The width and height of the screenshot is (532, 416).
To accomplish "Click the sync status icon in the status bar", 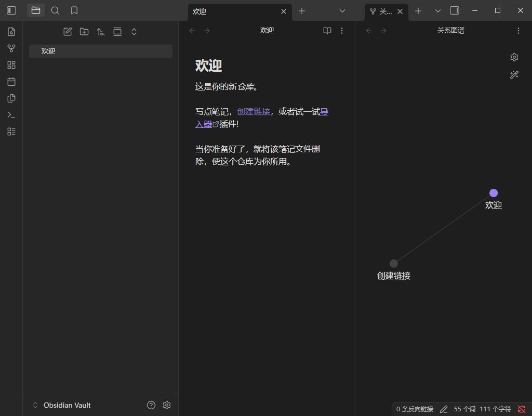I will pos(522,409).
